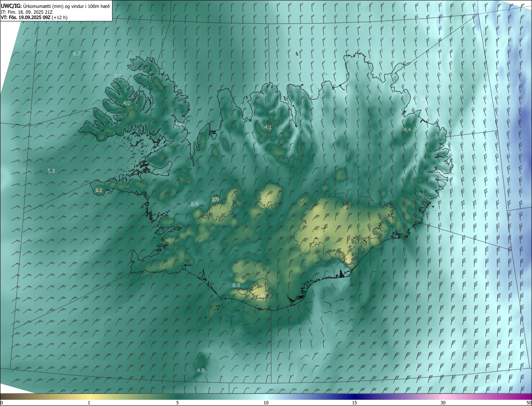Viewport: 532px width, 406px height.
Task: Click the colorbar tick label 15
Action: [x=355, y=403]
